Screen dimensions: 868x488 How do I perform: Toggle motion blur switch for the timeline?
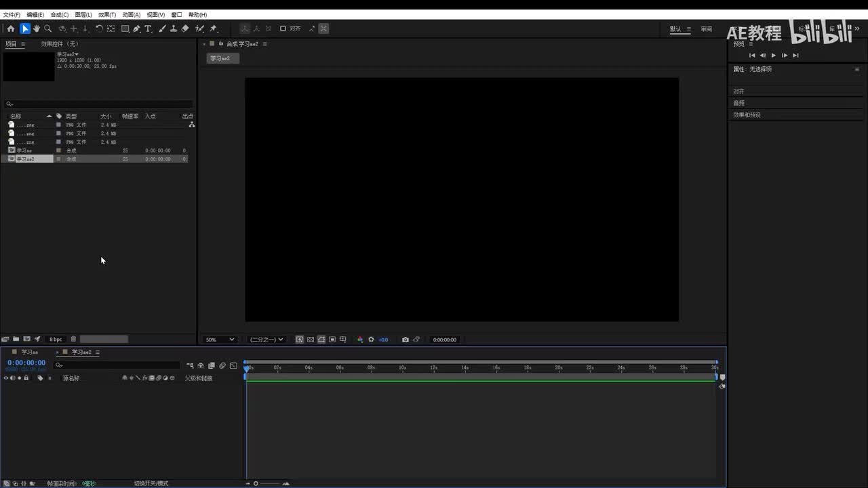pos(222,365)
